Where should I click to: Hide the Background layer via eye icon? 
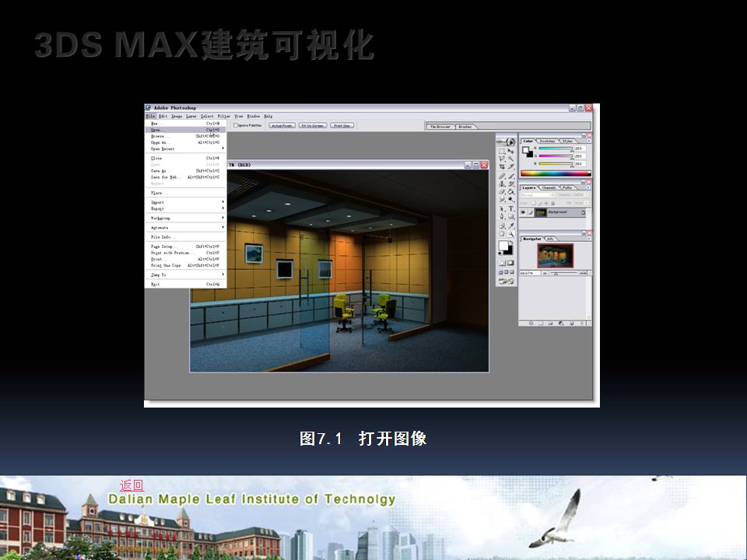(524, 212)
